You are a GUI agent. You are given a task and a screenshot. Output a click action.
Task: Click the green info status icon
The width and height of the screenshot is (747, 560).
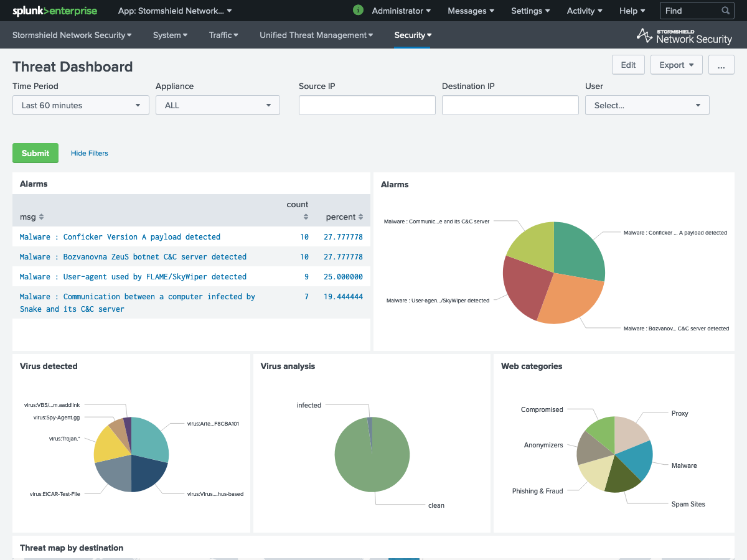coord(358,10)
